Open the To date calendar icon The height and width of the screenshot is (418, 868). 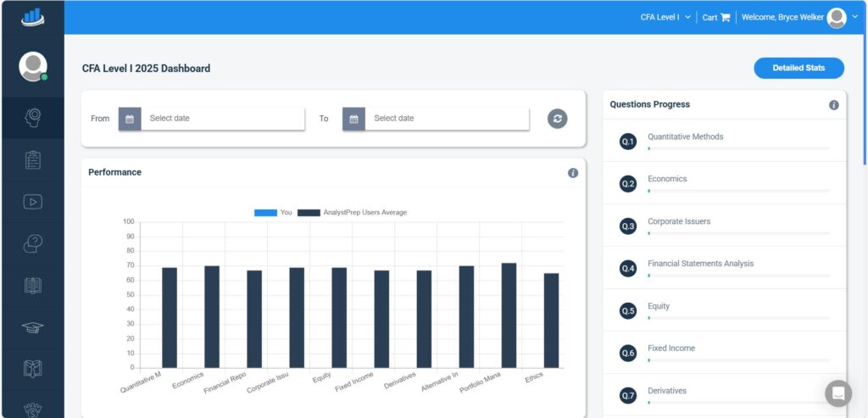click(x=353, y=119)
